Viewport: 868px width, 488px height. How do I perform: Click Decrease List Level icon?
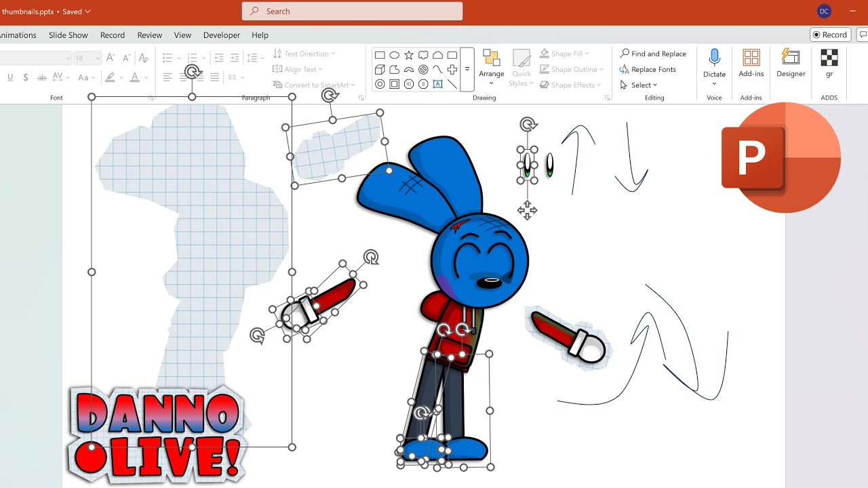point(220,58)
